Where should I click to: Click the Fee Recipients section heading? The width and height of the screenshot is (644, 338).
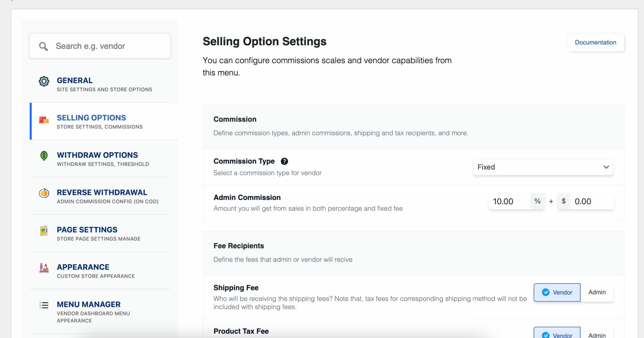[239, 246]
